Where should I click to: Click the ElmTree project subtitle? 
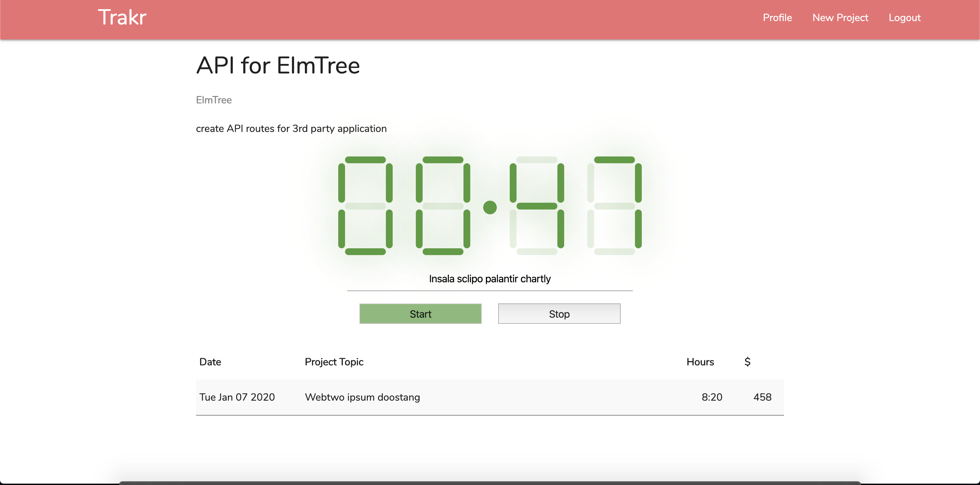tap(213, 100)
